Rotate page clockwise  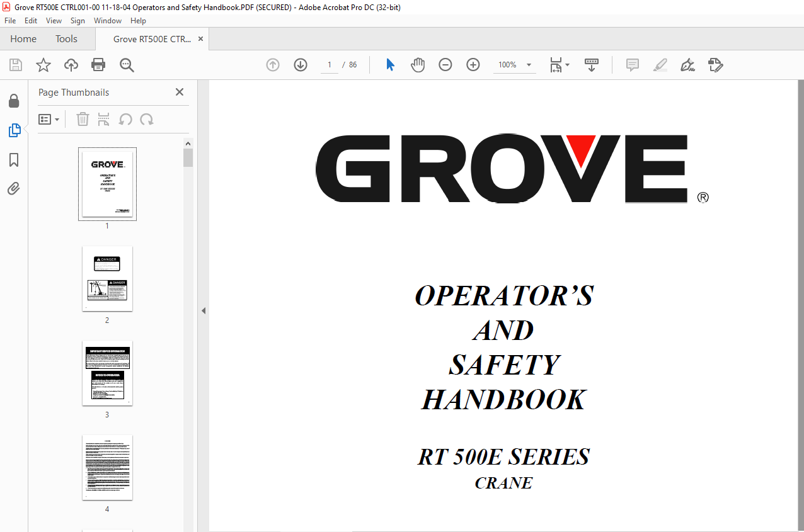coord(147,119)
